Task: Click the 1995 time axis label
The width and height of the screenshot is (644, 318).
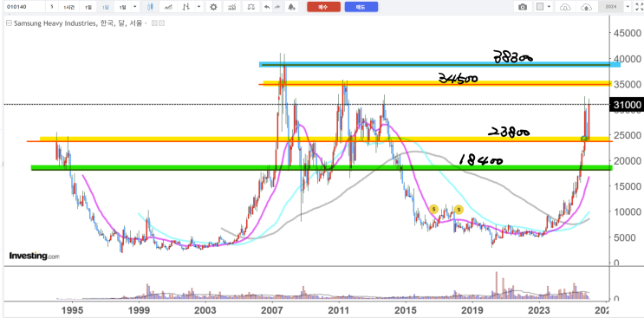Action: [x=72, y=309]
